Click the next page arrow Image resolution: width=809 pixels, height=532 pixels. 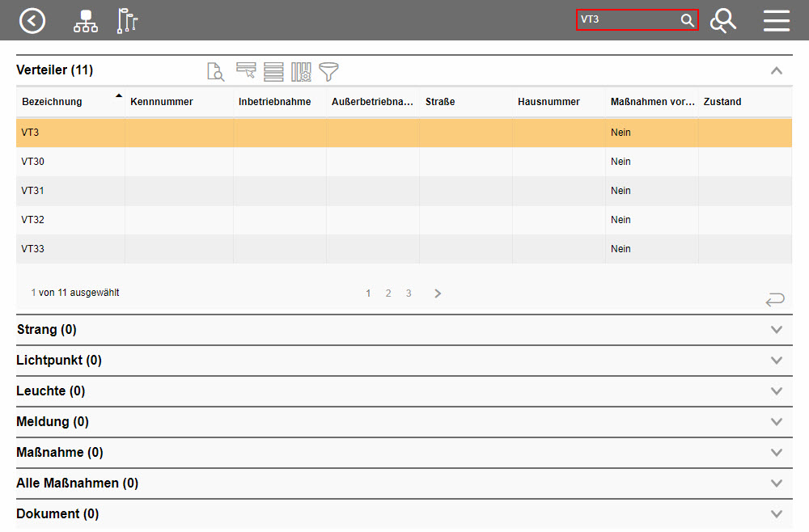[438, 293]
